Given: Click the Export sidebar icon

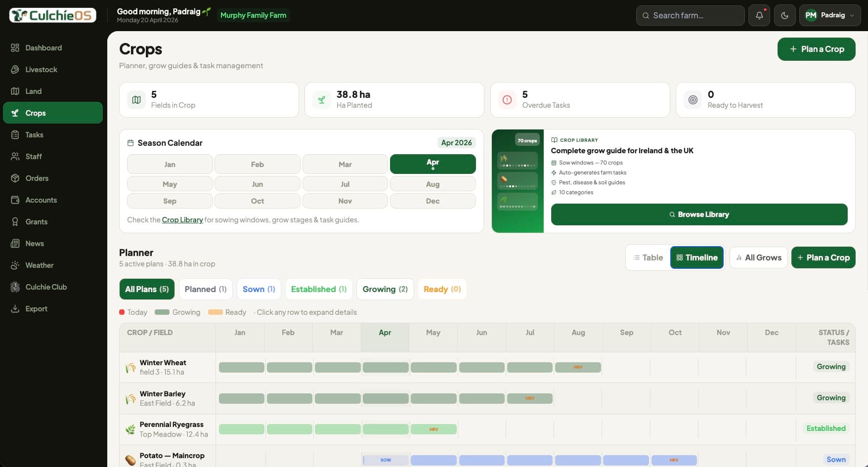Looking at the screenshot, I should [15, 309].
